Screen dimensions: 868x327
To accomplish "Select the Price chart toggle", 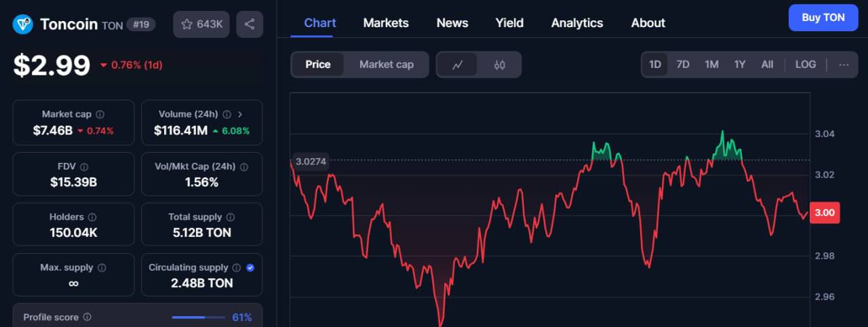I will pyautogui.click(x=318, y=64).
